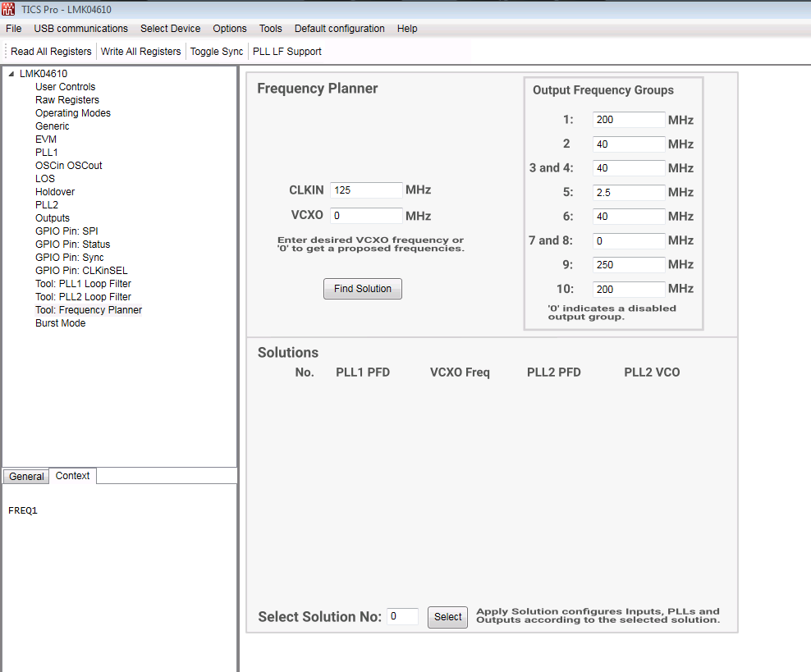Select GPIO Pin: Sync in the tree
This screenshot has width=811, height=672.
(69, 258)
